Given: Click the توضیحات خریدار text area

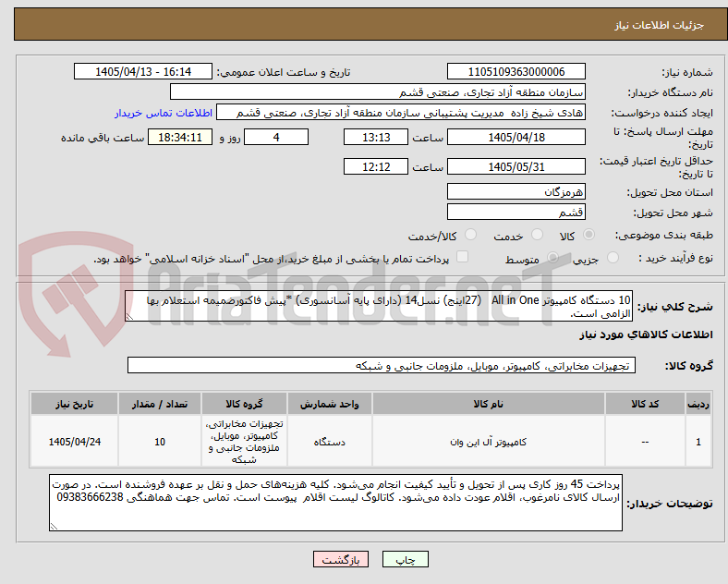Looking at the screenshot, I should point(335,503).
